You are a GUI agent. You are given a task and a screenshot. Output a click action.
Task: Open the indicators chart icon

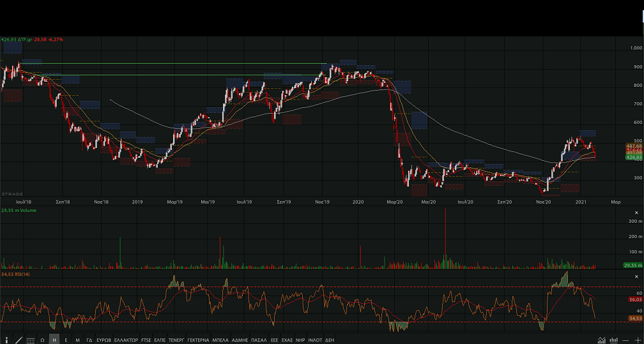click(601, 340)
